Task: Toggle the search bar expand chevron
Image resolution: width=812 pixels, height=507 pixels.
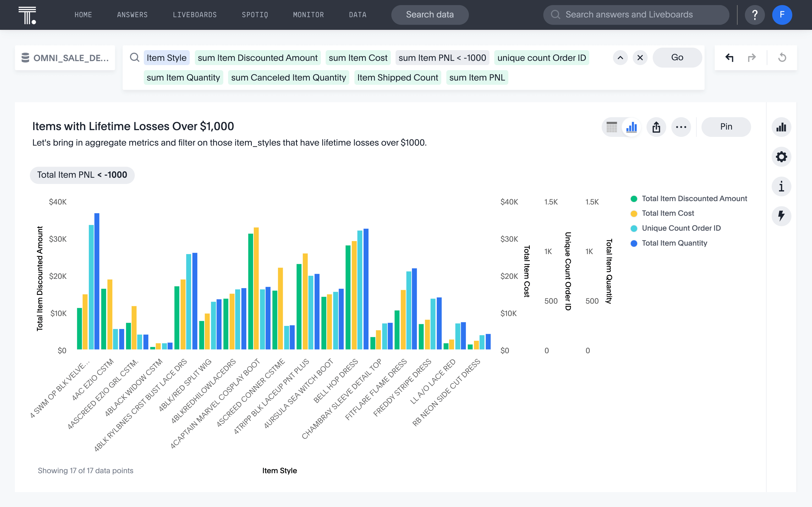Action: click(620, 57)
